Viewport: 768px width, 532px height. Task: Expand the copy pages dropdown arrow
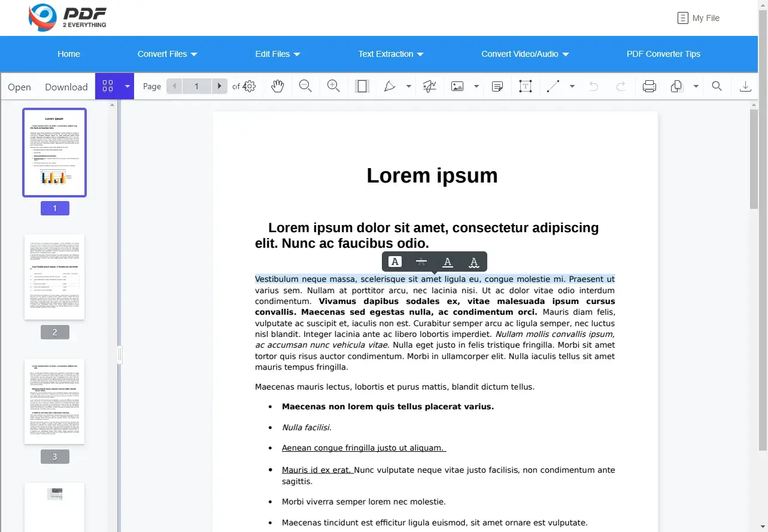pyautogui.click(x=696, y=86)
